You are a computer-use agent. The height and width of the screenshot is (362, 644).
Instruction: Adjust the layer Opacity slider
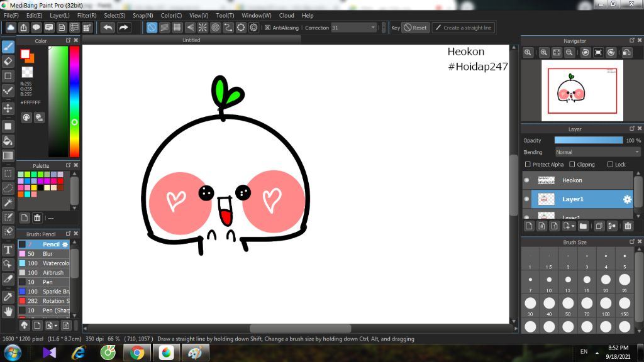pyautogui.click(x=589, y=140)
